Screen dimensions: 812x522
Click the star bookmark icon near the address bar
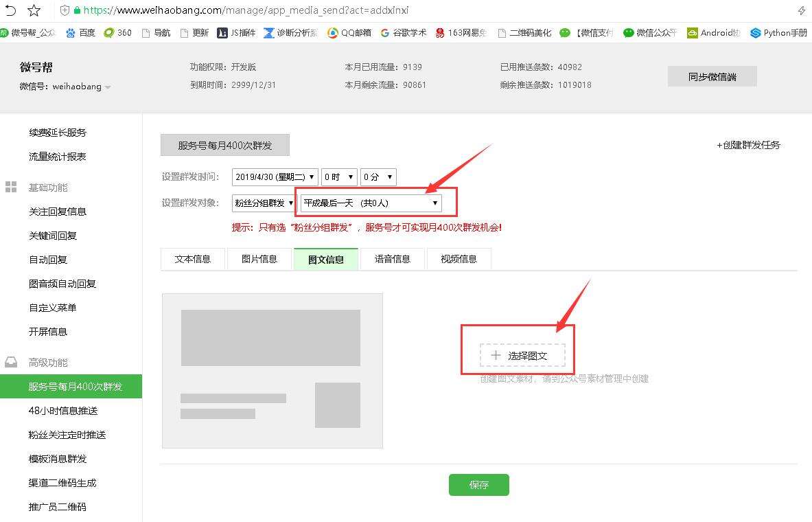click(33, 10)
